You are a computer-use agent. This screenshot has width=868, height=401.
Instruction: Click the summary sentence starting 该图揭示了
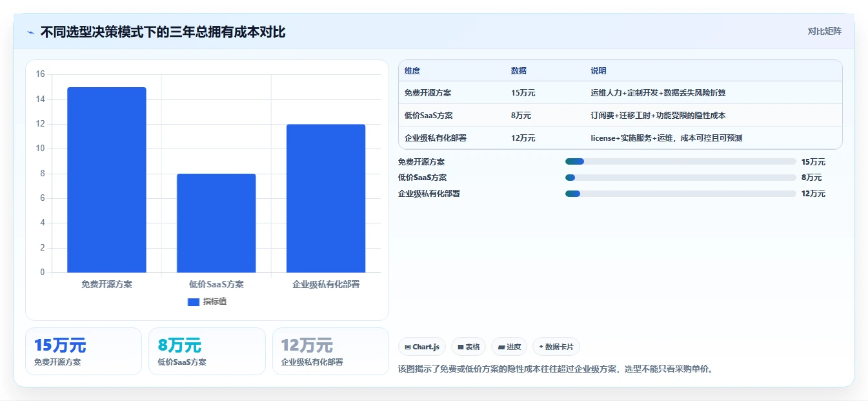[x=556, y=369]
